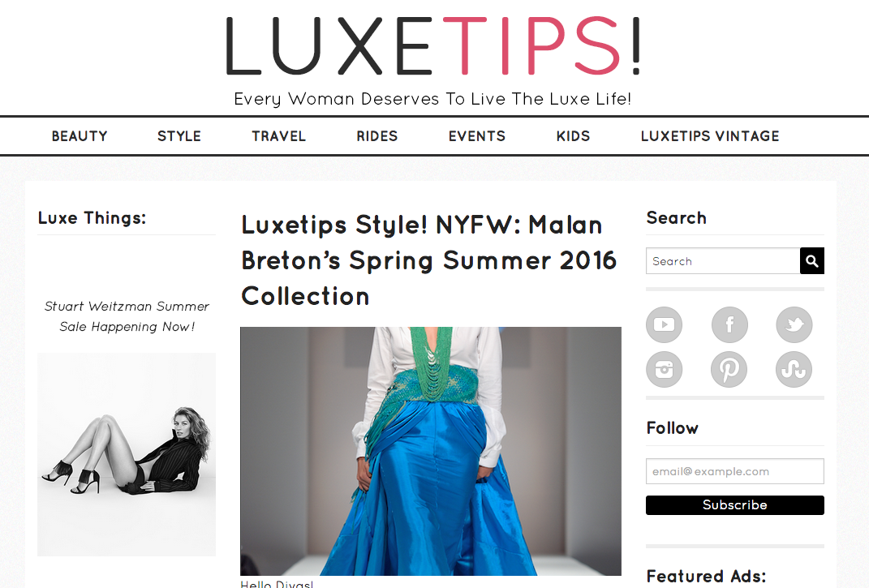This screenshot has width=869, height=588.
Task: Click the magnifying glass search button
Action: 812,260
